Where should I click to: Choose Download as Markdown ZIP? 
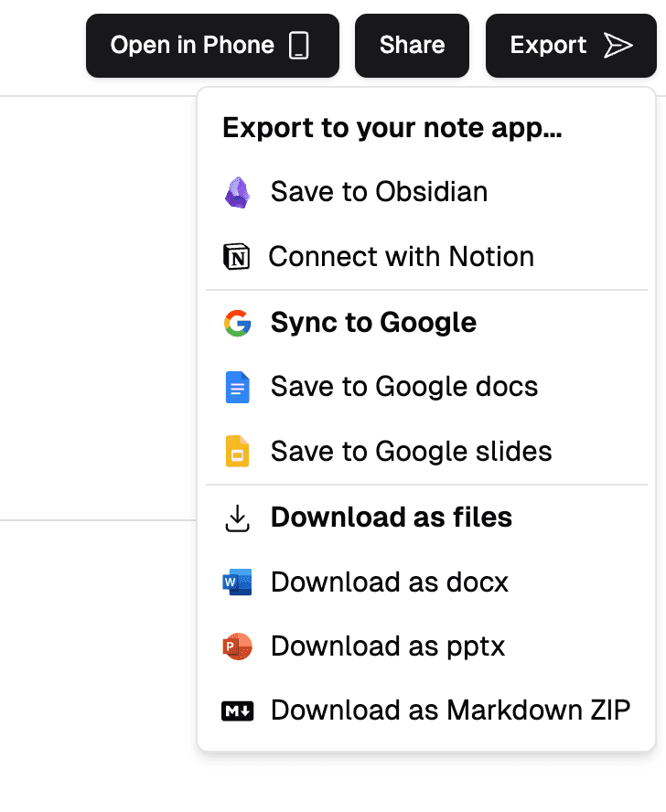(450, 710)
